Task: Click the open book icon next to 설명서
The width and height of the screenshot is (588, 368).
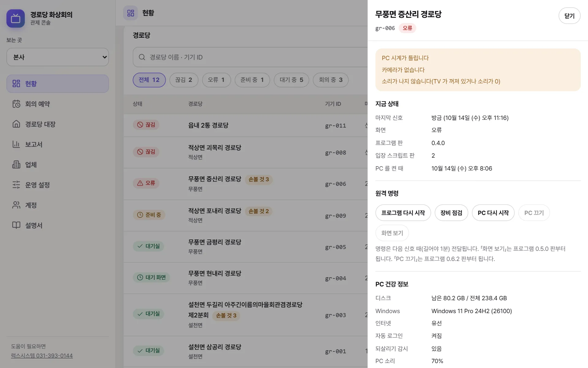Action: pos(16,225)
